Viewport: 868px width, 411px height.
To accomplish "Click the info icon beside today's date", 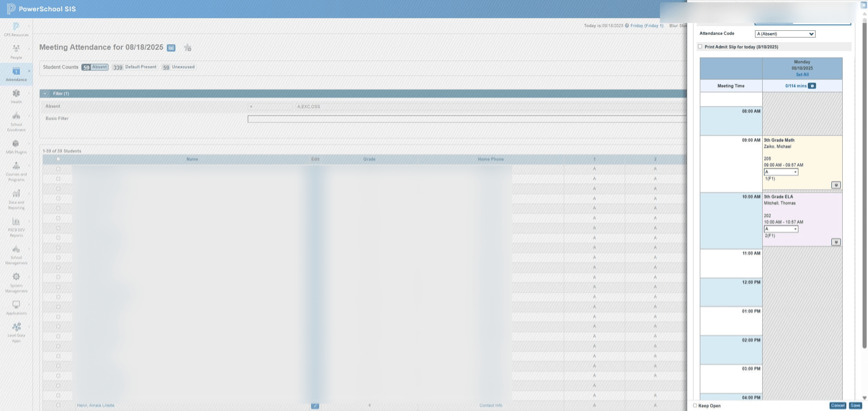I will [627, 26].
